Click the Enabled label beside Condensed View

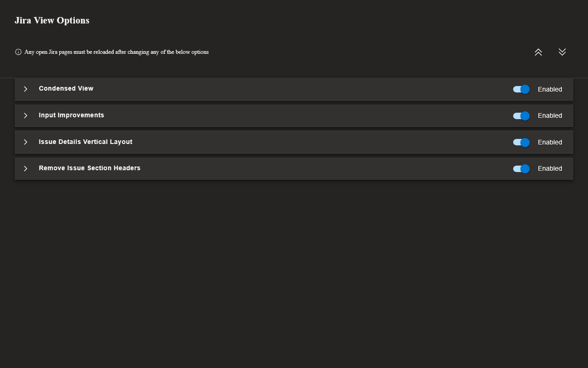click(550, 89)
